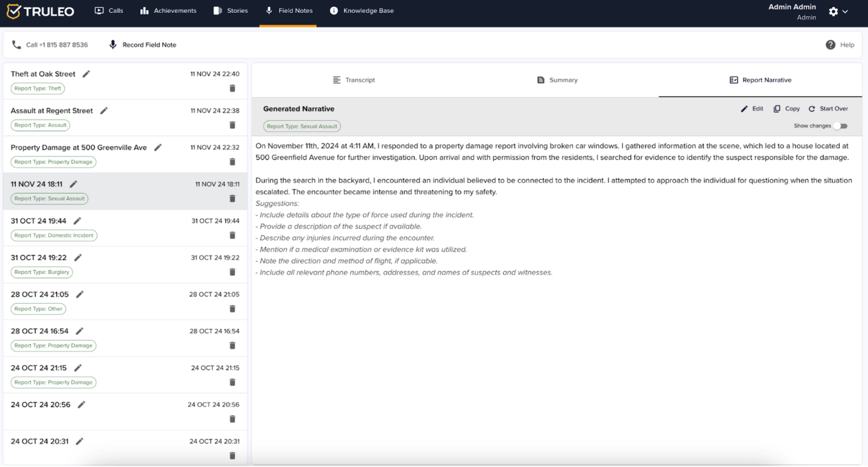Delete the Assault at Regent Street note

[232, 125]
